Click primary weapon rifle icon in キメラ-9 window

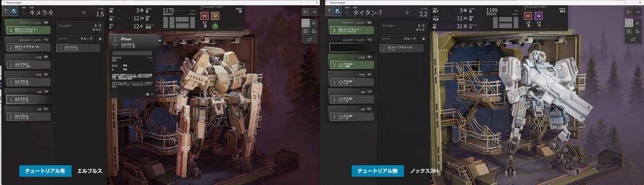pos(46,23)
